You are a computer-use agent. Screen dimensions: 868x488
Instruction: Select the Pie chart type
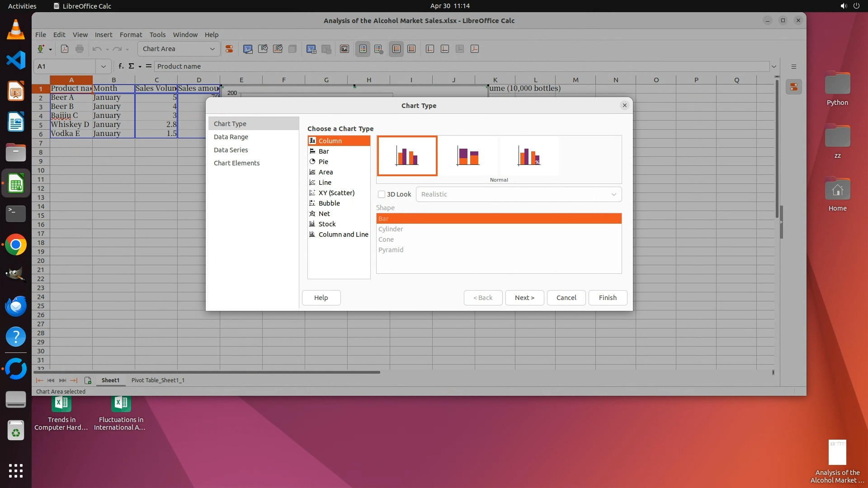(x=323, y=162)
